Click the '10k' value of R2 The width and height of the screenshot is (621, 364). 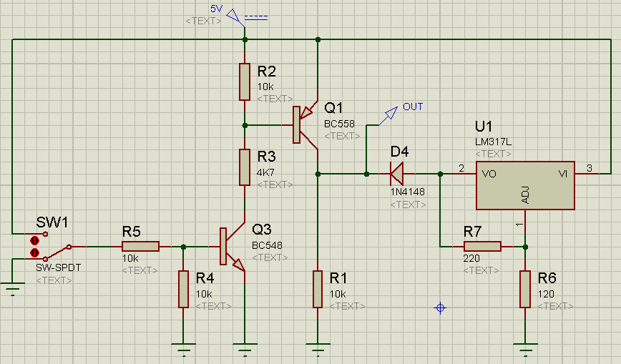pos(265,87)
